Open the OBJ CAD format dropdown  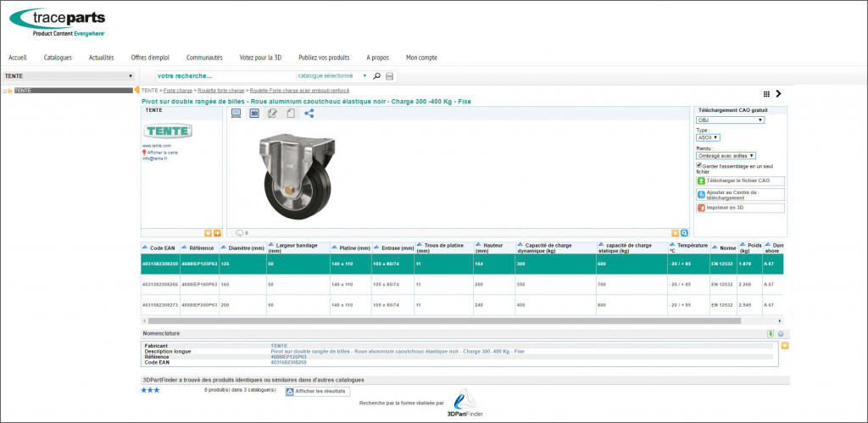point(730,120)
